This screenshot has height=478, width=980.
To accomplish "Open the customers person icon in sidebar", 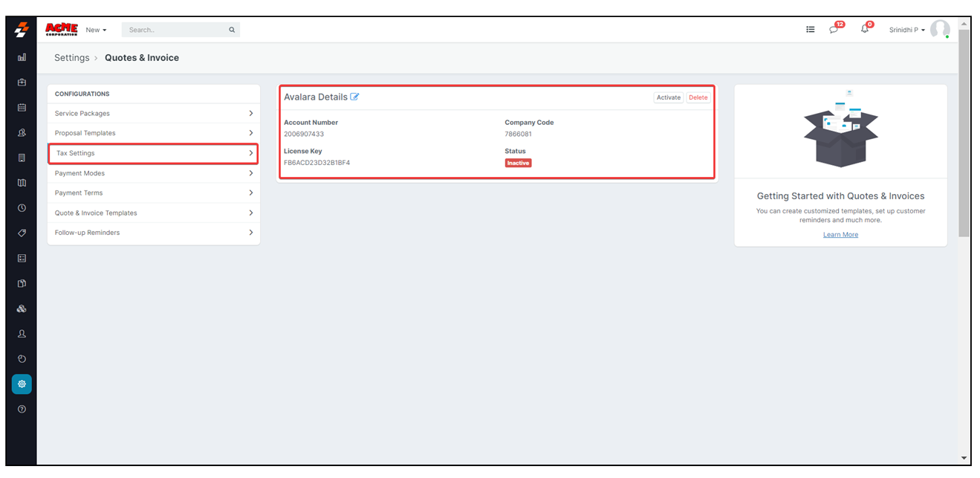I will point(22,133).
